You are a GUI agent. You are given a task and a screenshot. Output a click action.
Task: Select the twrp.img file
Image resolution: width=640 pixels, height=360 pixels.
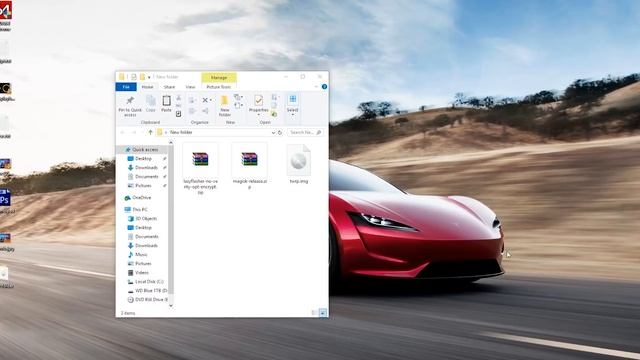299,164
